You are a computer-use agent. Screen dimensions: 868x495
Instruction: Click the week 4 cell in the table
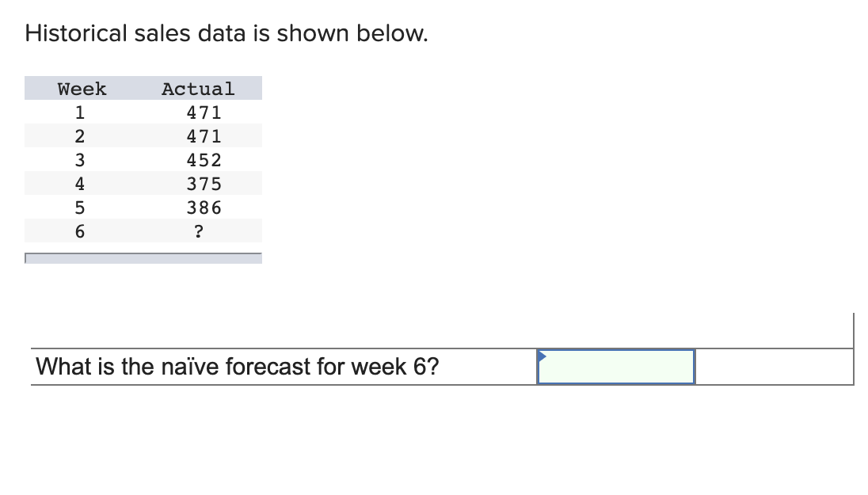point(80,183)
